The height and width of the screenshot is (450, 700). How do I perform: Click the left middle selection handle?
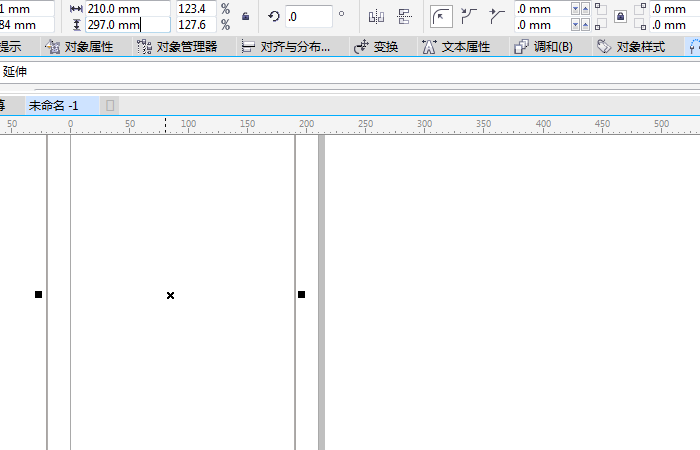tap(38, 294)
